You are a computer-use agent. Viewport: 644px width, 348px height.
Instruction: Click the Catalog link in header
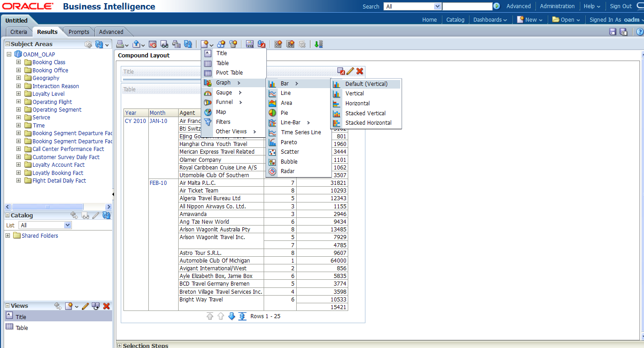pos(455,19)
